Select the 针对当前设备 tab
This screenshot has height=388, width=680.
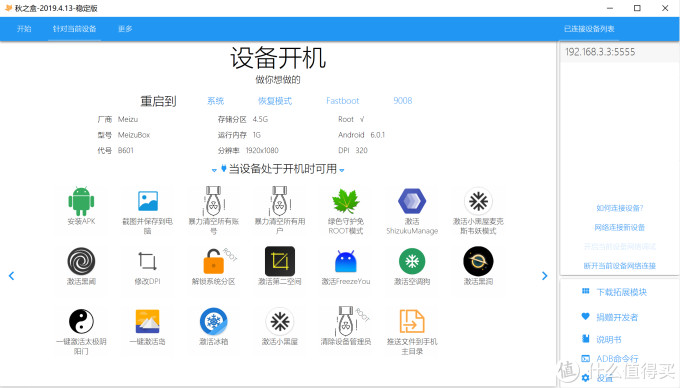click(x=75, y=29)
